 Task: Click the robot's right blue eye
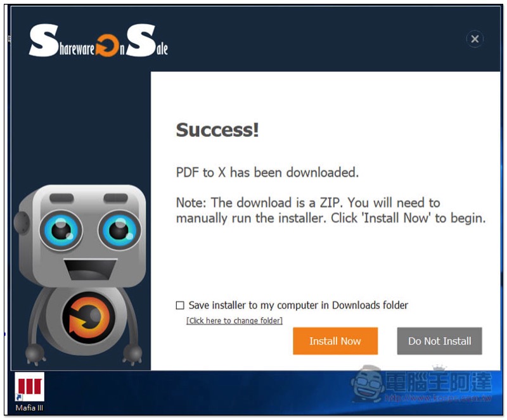(119, 229)
